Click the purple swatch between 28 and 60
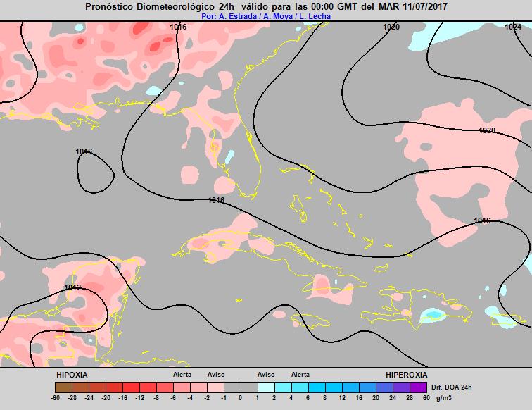This screenshot has height=410, width=532. pos(418,387)
